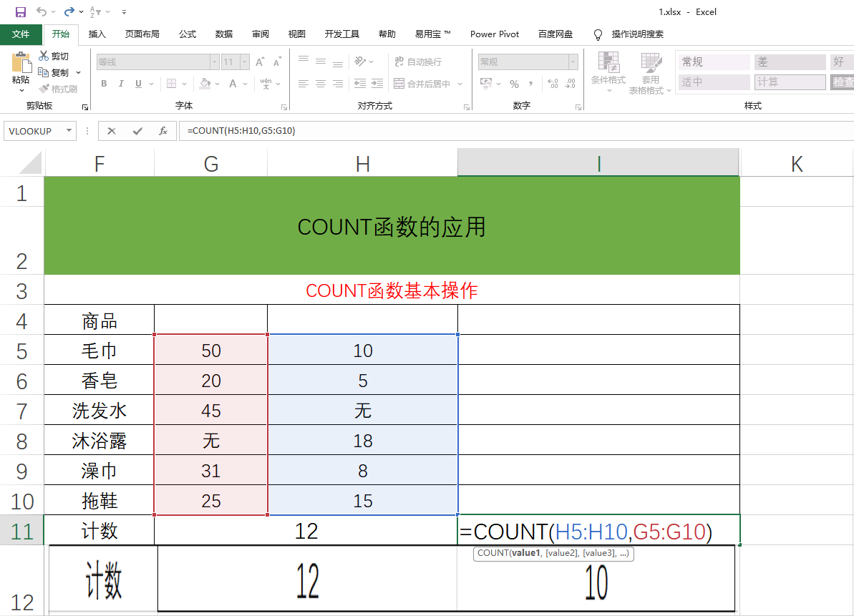This screenshot has width=854, height=616.
Task: Open the Fill Color dropdown arrow
Action: (x=218, y=84)
